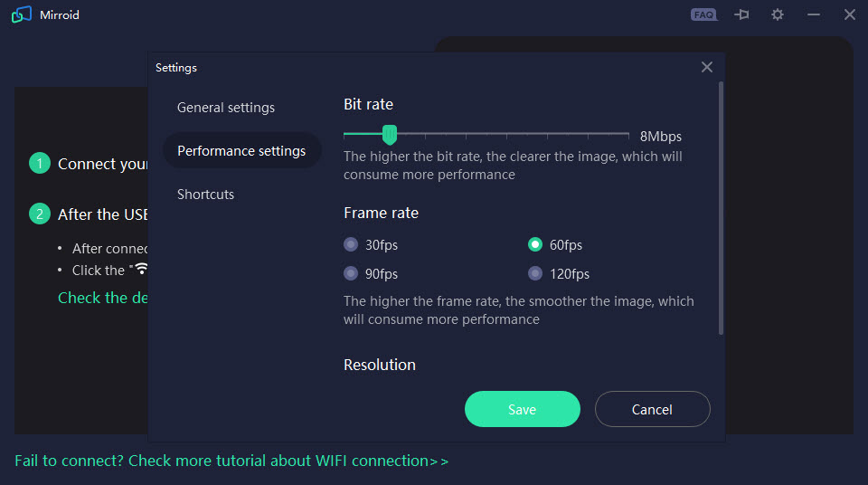
Task: Save the performance settings
Action: pyautogui.click(x=522, y=409)
